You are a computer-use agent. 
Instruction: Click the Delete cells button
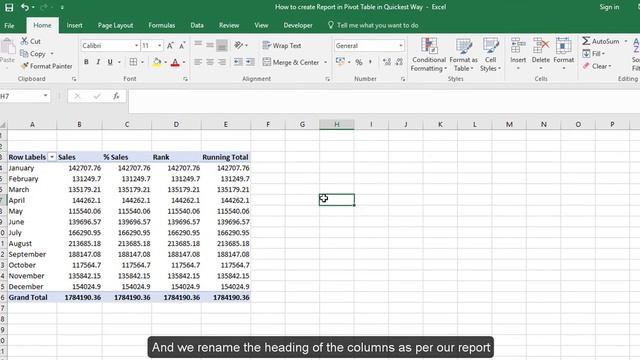point(541,53)
